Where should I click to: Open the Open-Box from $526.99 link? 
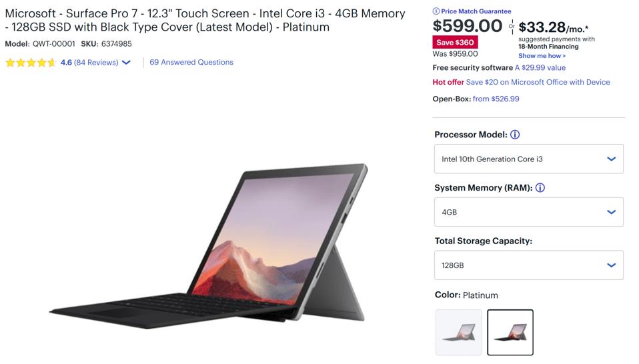(x=496, y=99)
